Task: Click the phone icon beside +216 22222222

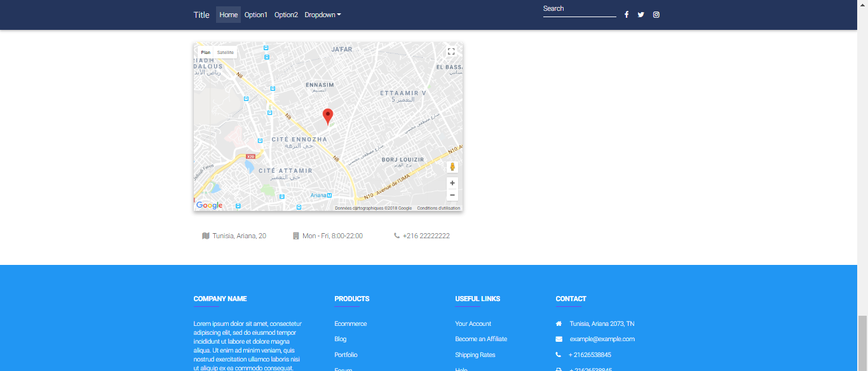Action: click(x=397, y=236)
